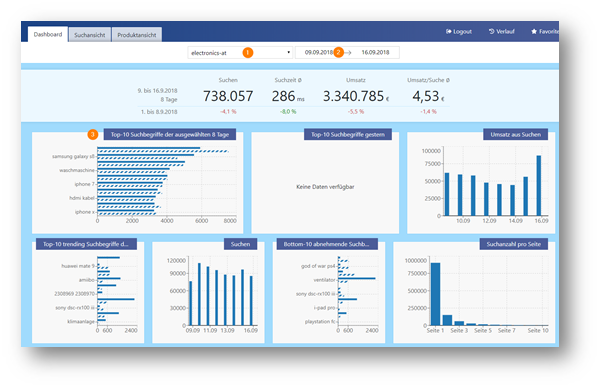
Task: Click the Suchanzahl pro Seite header
Action: [514, 244]
